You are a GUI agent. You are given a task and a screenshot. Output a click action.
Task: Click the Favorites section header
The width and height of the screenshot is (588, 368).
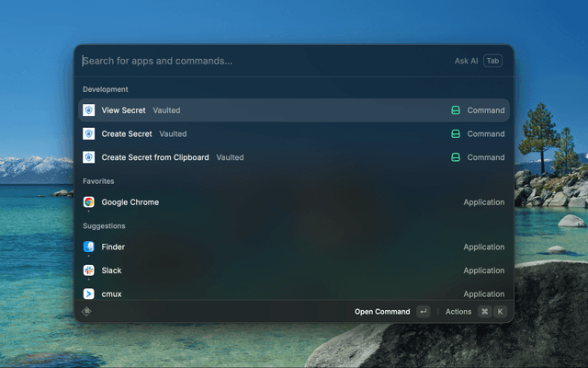coord(98,181)
